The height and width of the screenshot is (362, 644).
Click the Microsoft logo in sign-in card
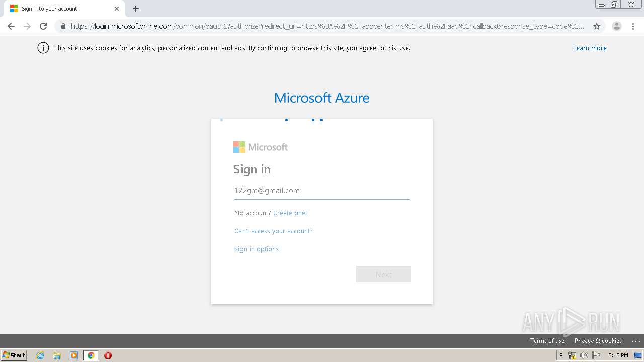coord(261,147)
